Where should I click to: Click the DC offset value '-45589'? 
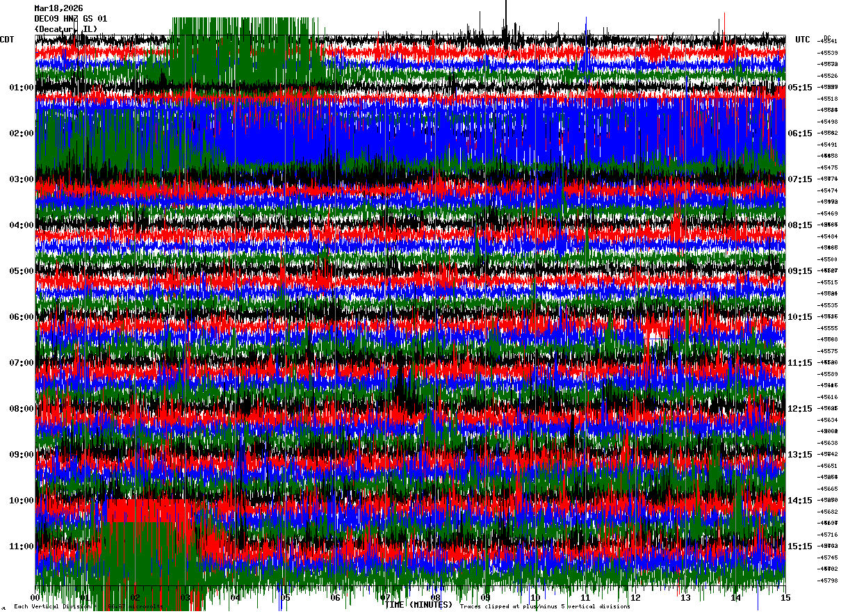click(x=828, y=374)
